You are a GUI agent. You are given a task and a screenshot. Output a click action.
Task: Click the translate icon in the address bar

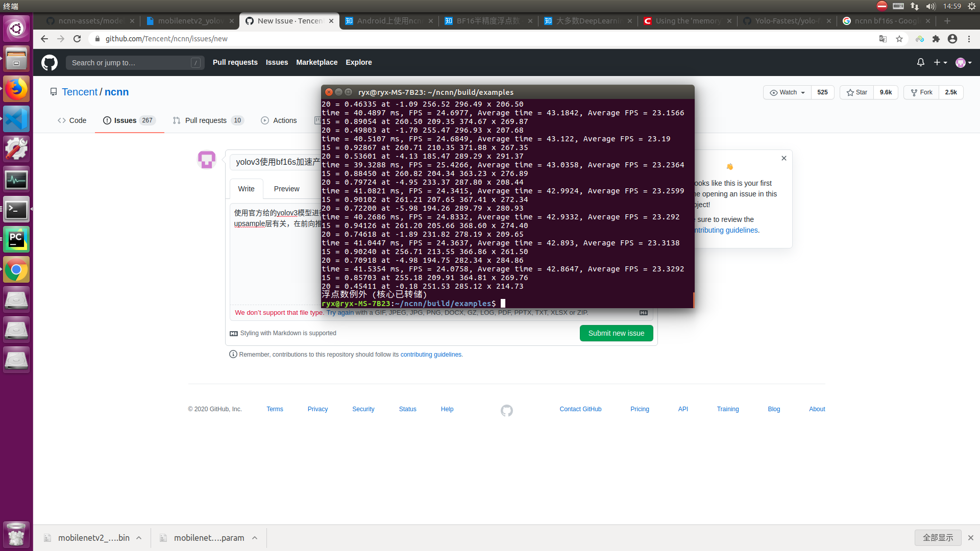(883, 39)
